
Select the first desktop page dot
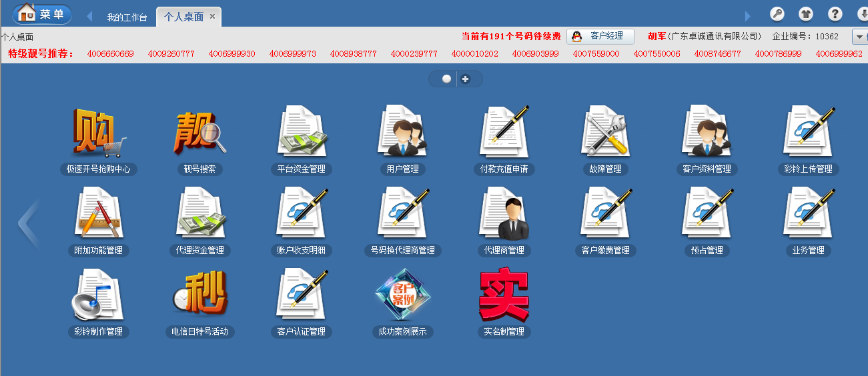point(446,79)
